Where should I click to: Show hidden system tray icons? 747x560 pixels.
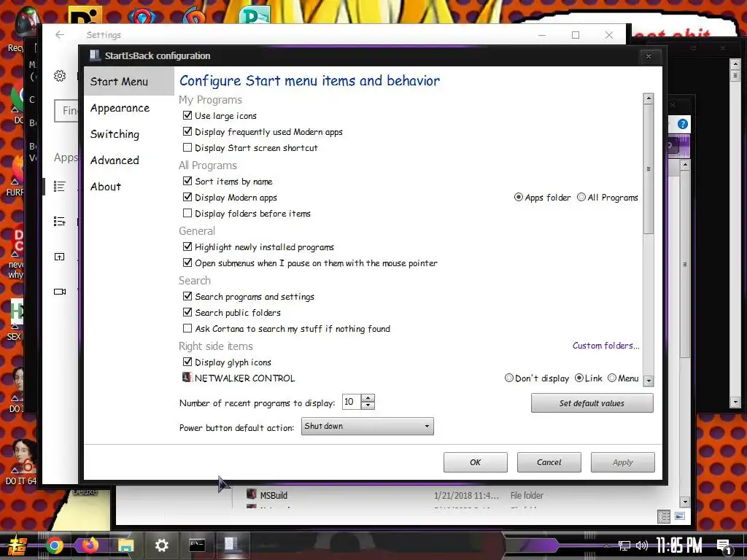606,545
